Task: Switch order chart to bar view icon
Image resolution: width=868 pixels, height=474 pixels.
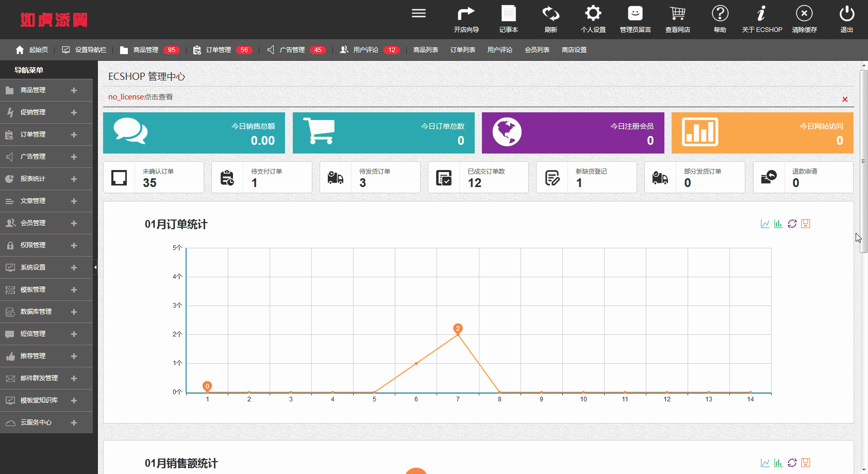Action: pos(778,224)
